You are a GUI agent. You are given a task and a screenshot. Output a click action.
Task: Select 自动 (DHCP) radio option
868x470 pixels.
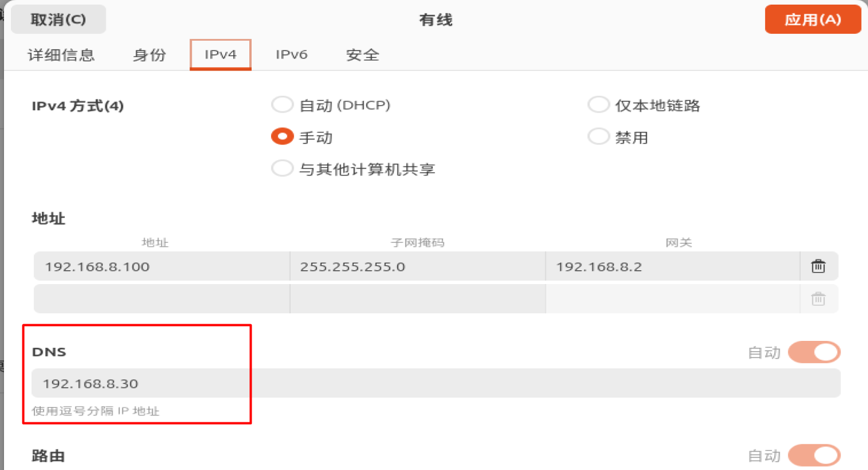[282, 105]
